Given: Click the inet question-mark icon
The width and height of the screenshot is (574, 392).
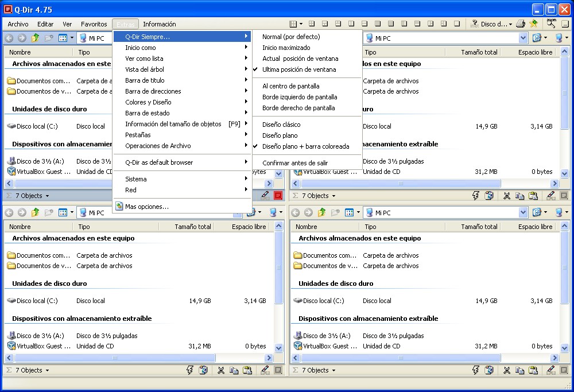Looking at the screenshot, I should click(475, 24).
